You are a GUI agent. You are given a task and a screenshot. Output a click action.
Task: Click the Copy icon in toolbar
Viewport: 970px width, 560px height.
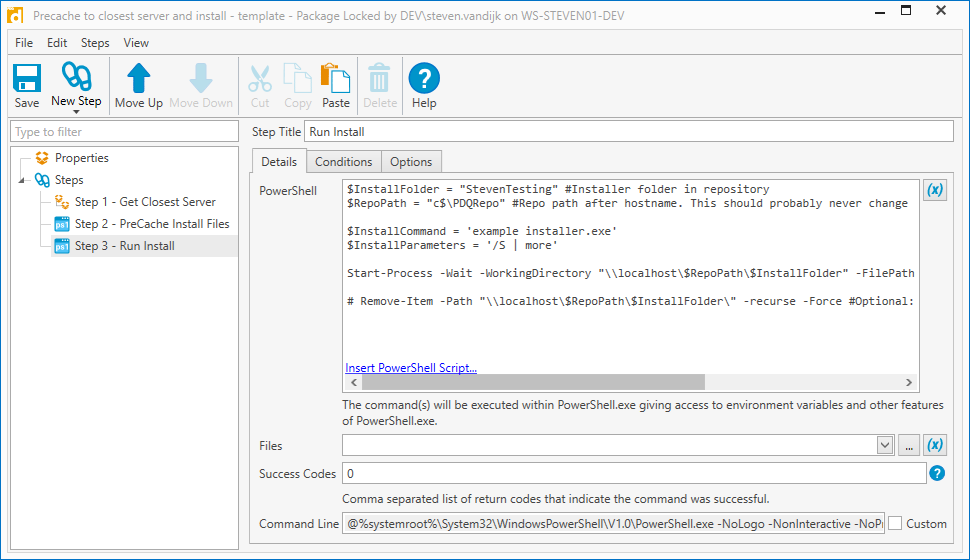298,79
